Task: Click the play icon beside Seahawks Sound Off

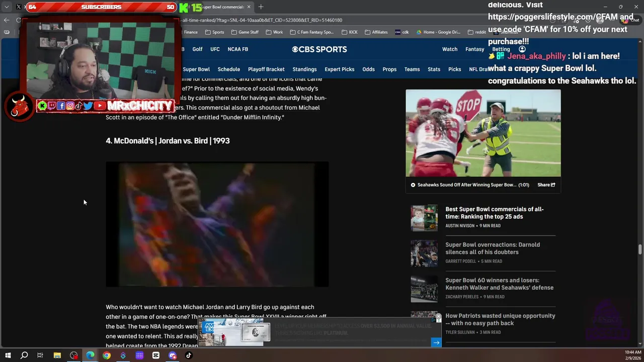Action: click(413, 185)
